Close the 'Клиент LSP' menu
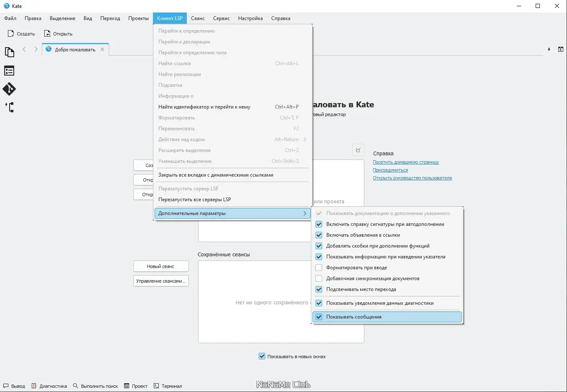The height and width of the screenshot is (392, 567). [x=170, y=18]
